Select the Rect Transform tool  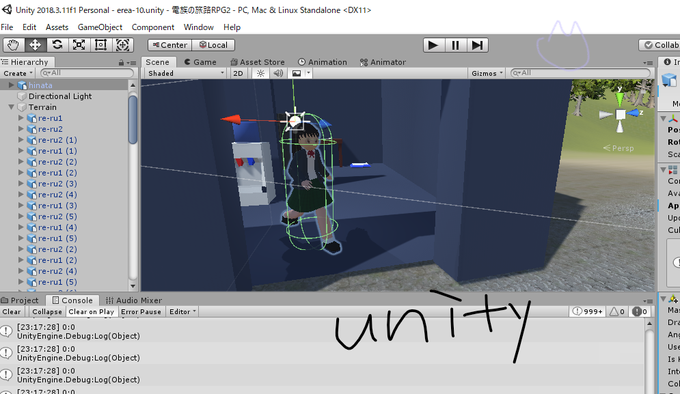[101, 45]
